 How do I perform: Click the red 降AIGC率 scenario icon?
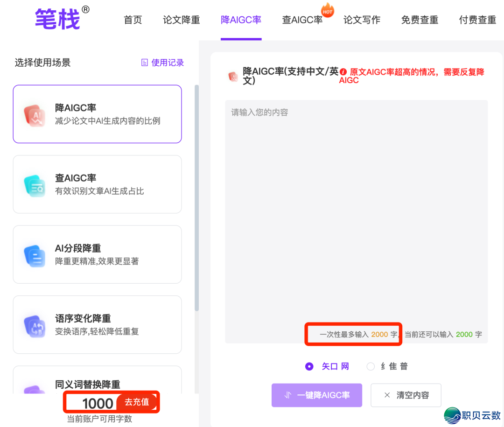(x=35, y=115)
